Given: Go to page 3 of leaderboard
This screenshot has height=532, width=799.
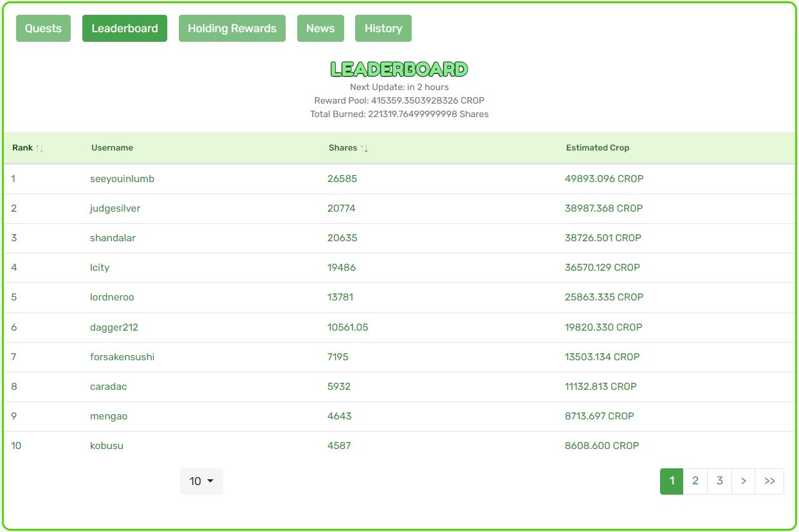Looking at the screenshot, I should click(719, 481).
